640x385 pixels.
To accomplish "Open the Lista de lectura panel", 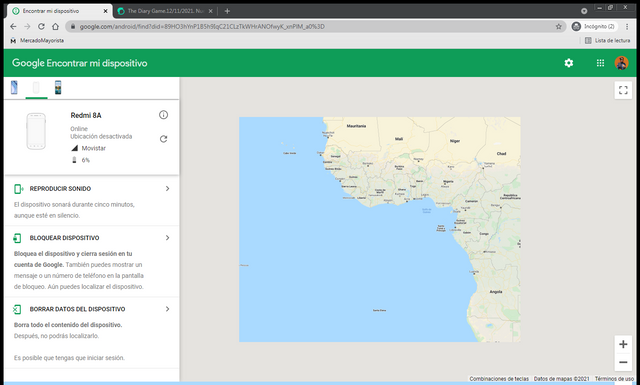I will [x=607, y=40].
